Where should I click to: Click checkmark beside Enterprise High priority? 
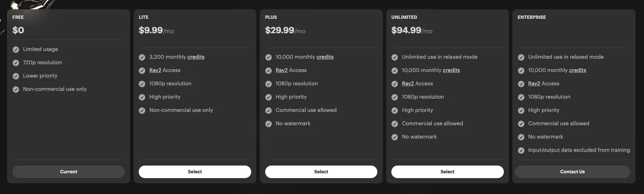click(521, 110)
